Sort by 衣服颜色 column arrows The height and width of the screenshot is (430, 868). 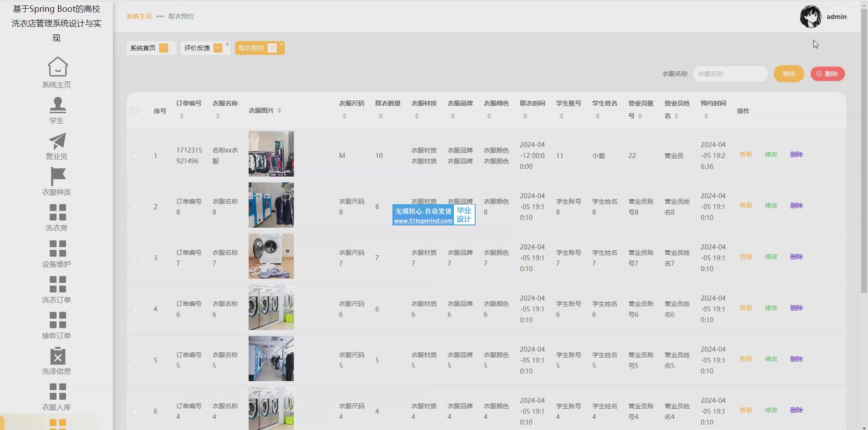tap(489, 116)
